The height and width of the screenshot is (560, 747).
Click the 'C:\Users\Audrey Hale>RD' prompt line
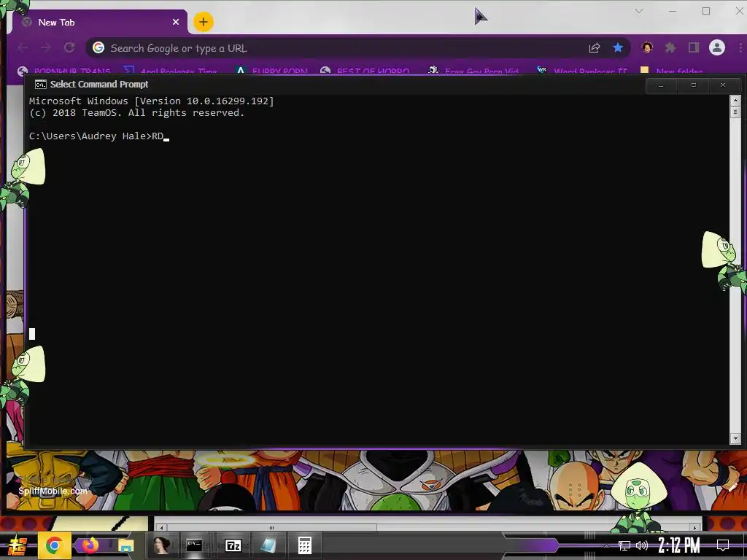(x=96, y=136)
